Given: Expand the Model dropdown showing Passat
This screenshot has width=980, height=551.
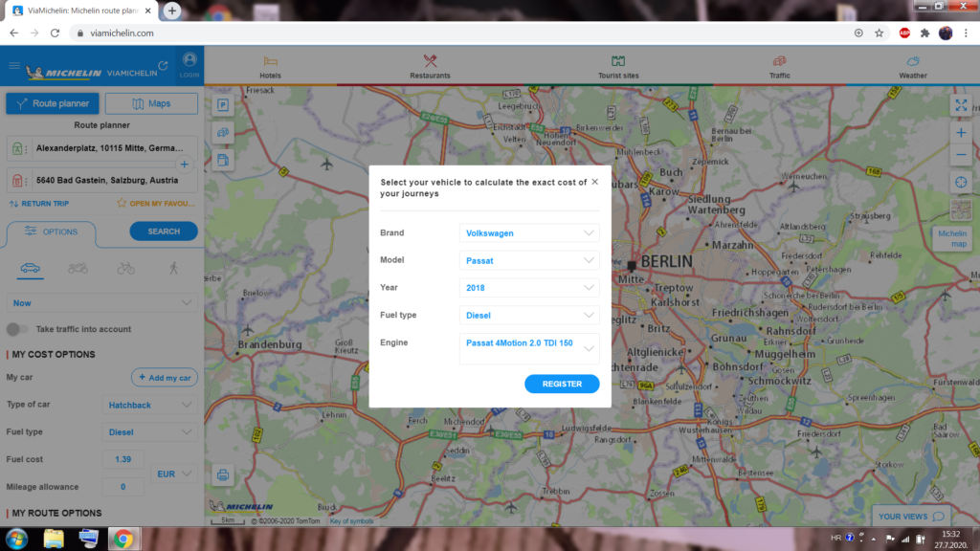Looking at the screenshot, I should click(x=529, y=260).
